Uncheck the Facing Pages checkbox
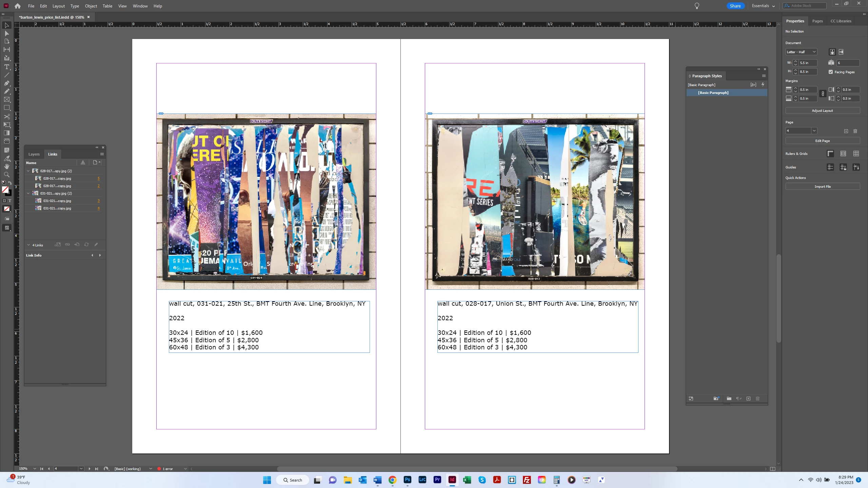This screenshot has width=868, height=488. 831,72
